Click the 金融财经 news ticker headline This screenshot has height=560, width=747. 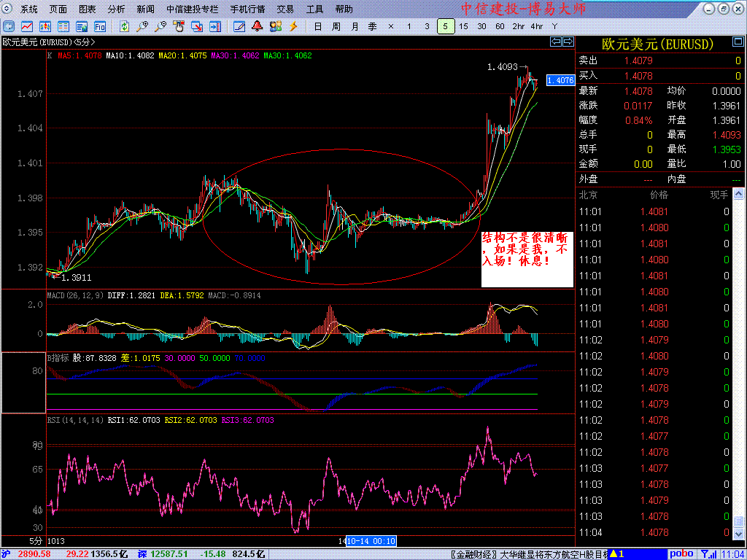[x=530, y=554]
